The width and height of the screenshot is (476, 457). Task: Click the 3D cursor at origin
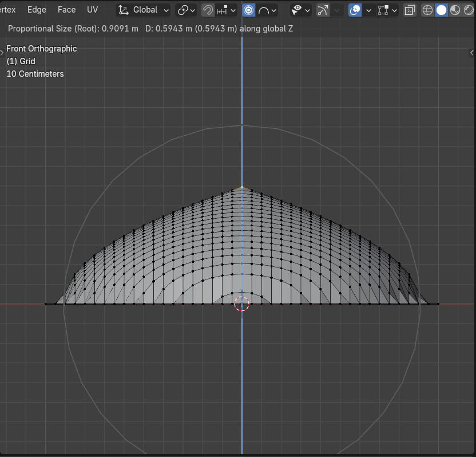pos(242,304)
